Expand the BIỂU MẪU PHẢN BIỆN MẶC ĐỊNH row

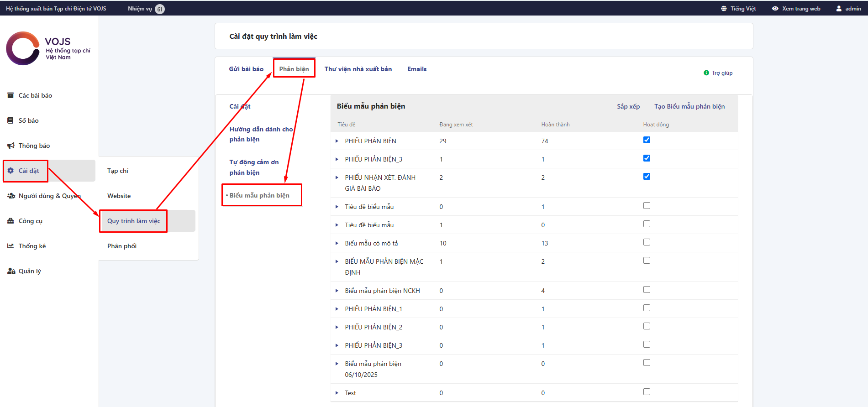tap(337, 261)
